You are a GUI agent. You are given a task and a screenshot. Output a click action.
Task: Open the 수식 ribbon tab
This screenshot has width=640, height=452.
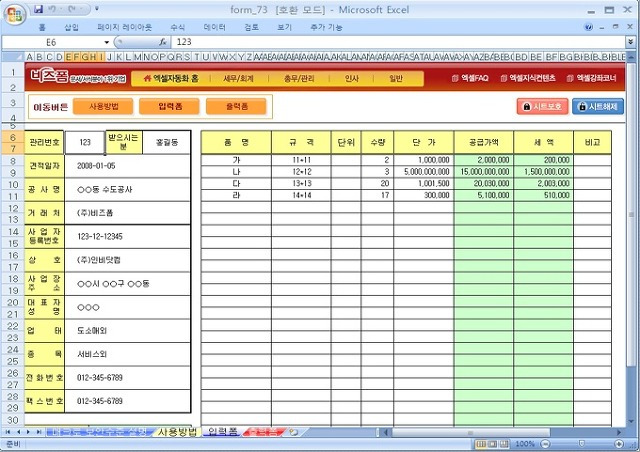178,27
